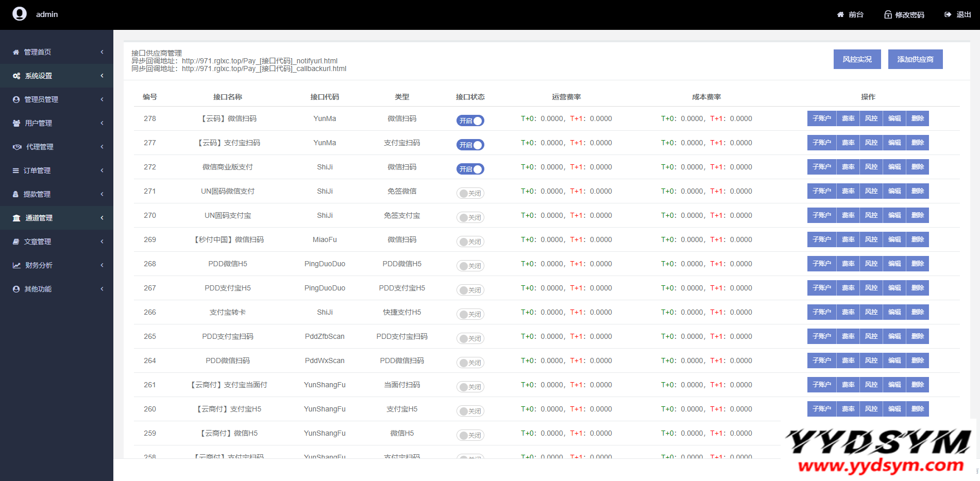Disable the 【云码】微信扫码 interface toggle
The height and width of the screenshot is (481, 980).
click(x=470, y=121)
